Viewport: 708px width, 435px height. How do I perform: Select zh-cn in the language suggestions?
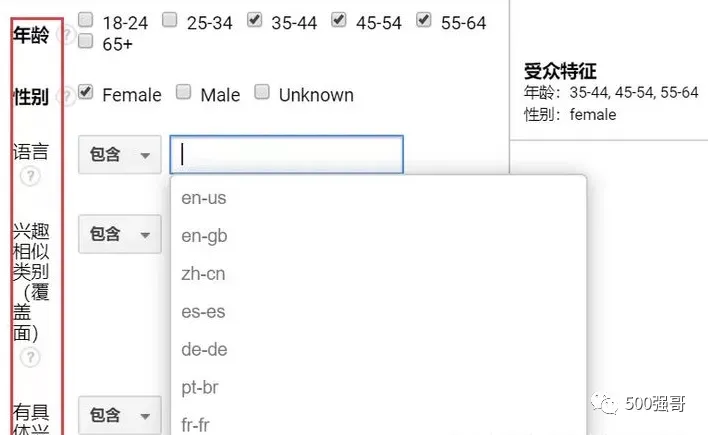pos(204,274)
